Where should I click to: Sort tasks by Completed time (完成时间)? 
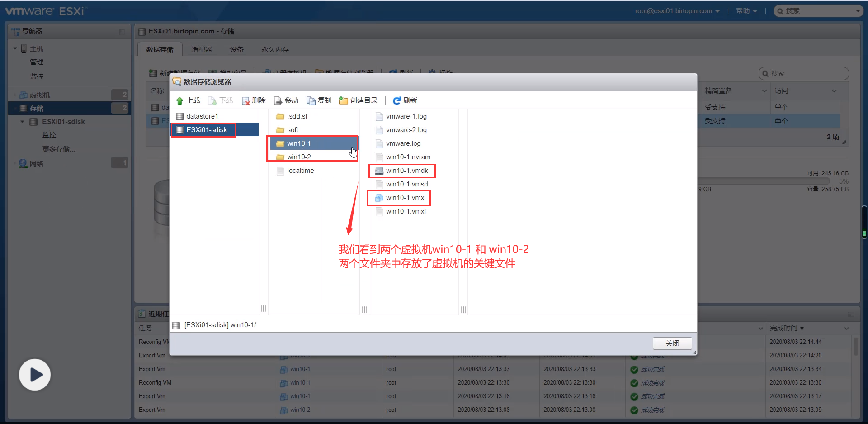pos(784,328)
